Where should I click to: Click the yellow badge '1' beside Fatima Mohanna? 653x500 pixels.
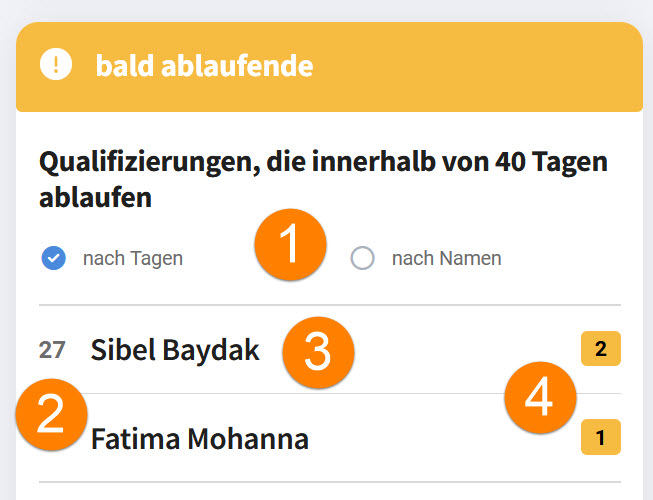click(601, 437)
